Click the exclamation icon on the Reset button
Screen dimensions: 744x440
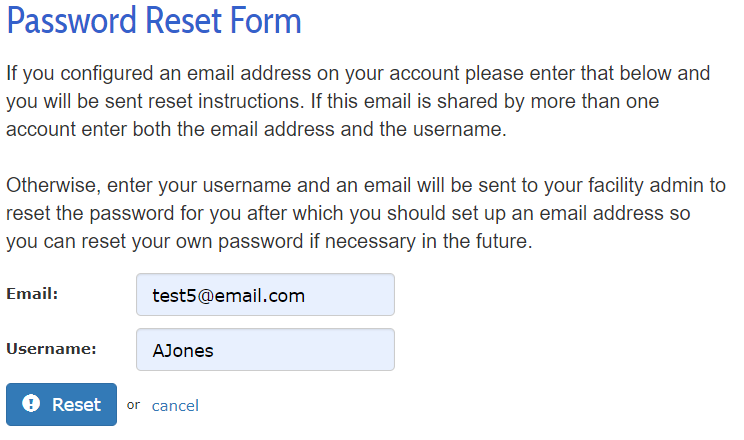click(31, 403)
